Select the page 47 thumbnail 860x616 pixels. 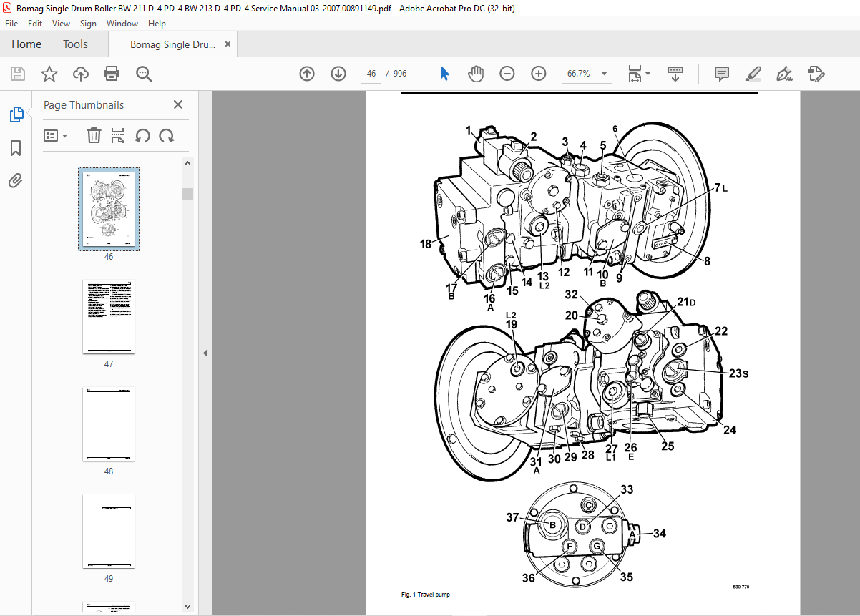point(109,316)
